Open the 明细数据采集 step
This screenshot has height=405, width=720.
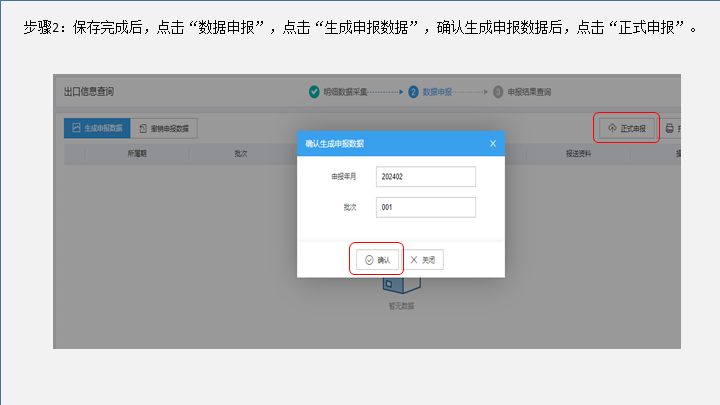pyautogui.click(x=345, y=92)
